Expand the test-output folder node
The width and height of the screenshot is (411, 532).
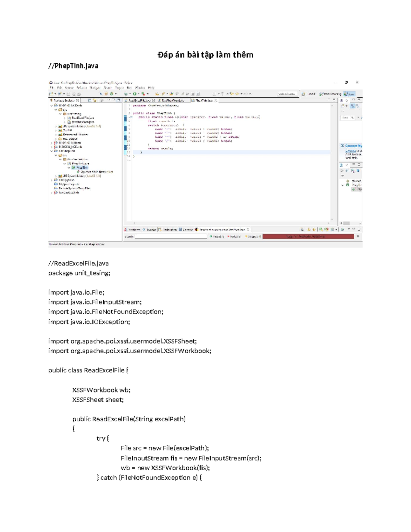(56, 139)
